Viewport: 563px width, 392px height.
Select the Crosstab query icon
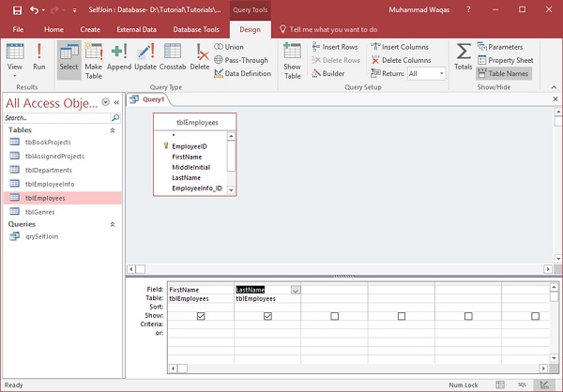174,57
